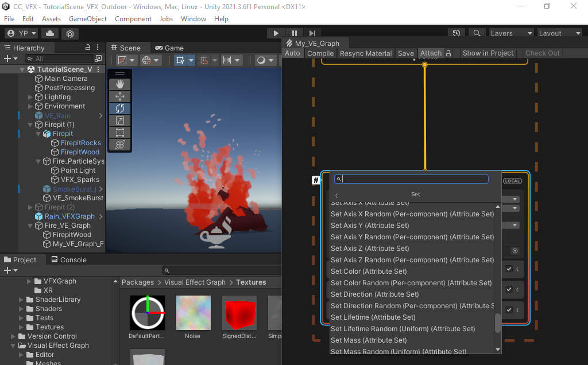The height and width of the screenshot is (365, 588).
Task: Open the Component menu
Action: pos(133,19)
